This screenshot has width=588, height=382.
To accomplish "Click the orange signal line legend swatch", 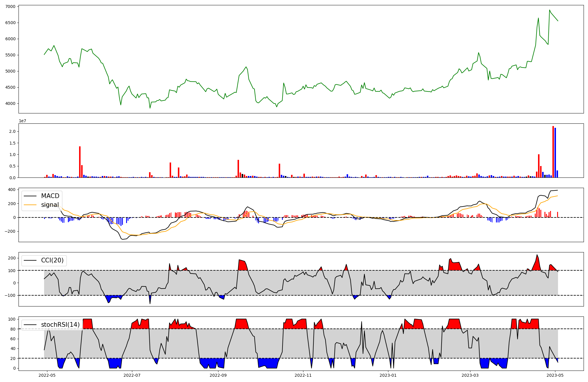I will pyautogui.click(x=30, y=205).
